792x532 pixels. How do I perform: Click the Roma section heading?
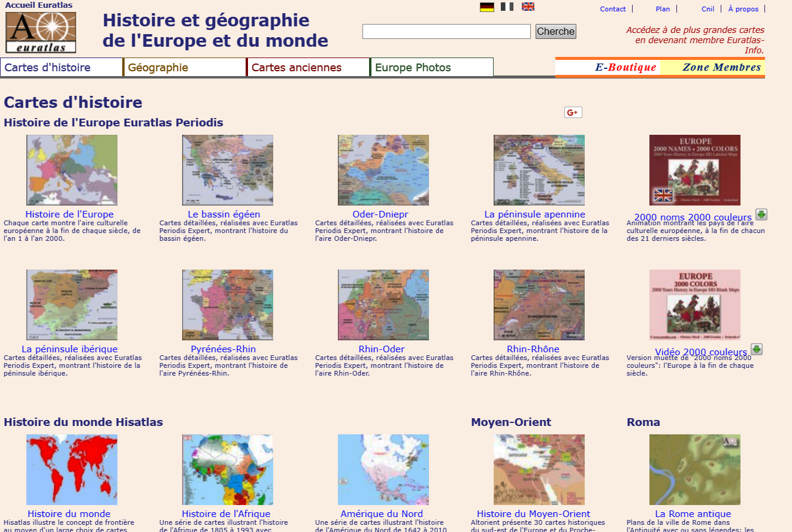(x=643, y=422)
